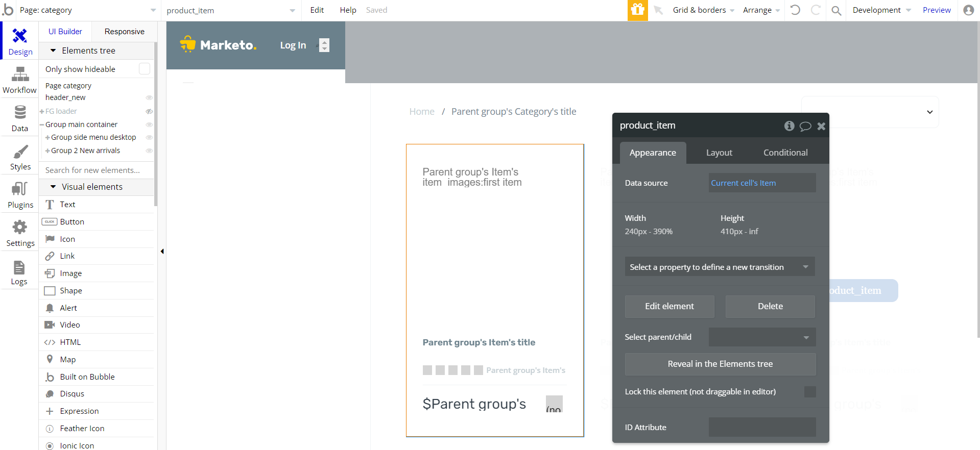
Task: Open the Page: category dropdown
Action: (x=87, y=10)
